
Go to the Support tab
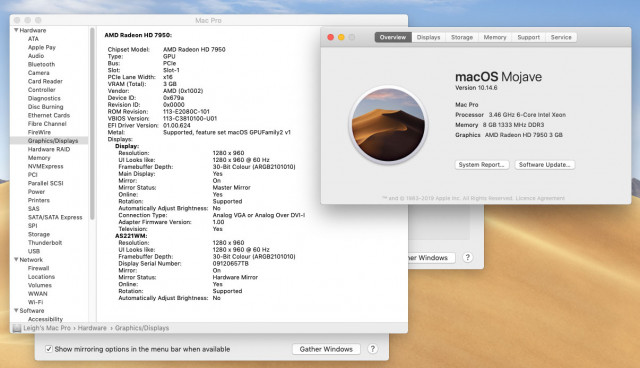529,37
